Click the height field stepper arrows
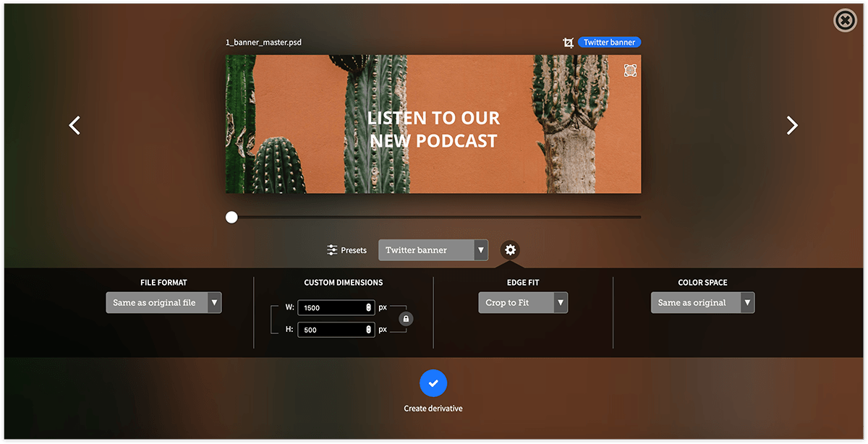Viewport: 868px width, 444px height. [368, 329]
